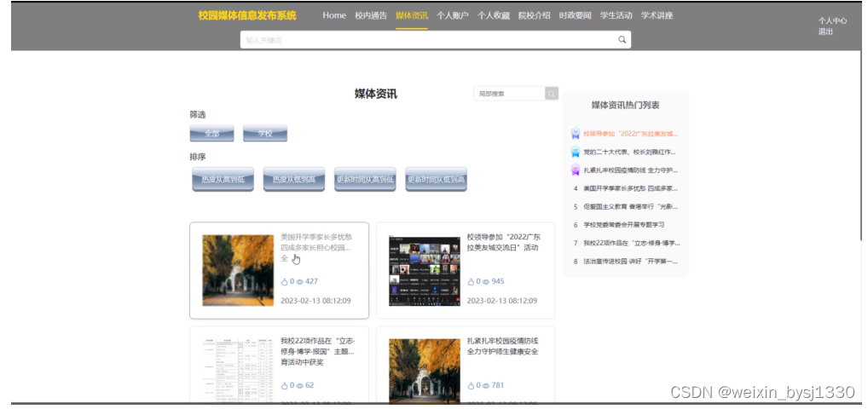Go to 个人账户 in the navigation
Image resolution: width=868 pixels, height=409 pixels.
[453, 15]
